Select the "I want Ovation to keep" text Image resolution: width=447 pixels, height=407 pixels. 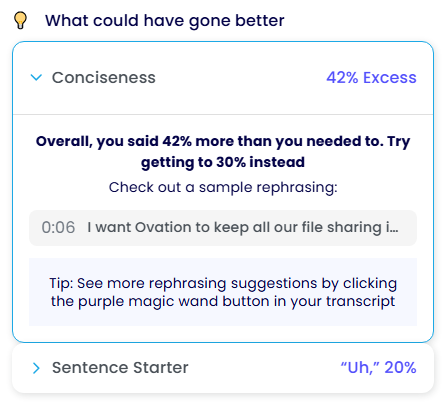pyautogui.click(x=149, y=227)
